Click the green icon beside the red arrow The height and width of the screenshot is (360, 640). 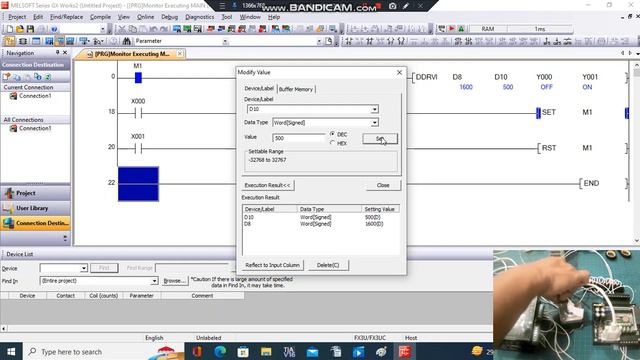461,29
